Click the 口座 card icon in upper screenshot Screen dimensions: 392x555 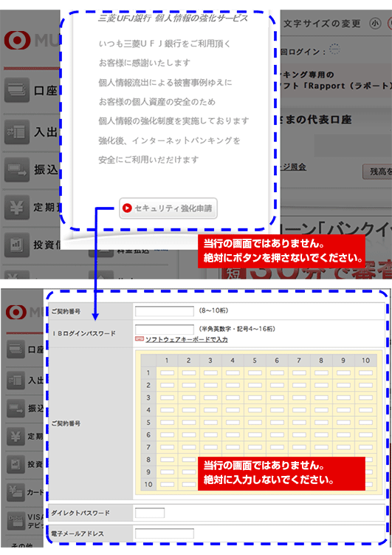pyautogui.click(x=17, y=90)
